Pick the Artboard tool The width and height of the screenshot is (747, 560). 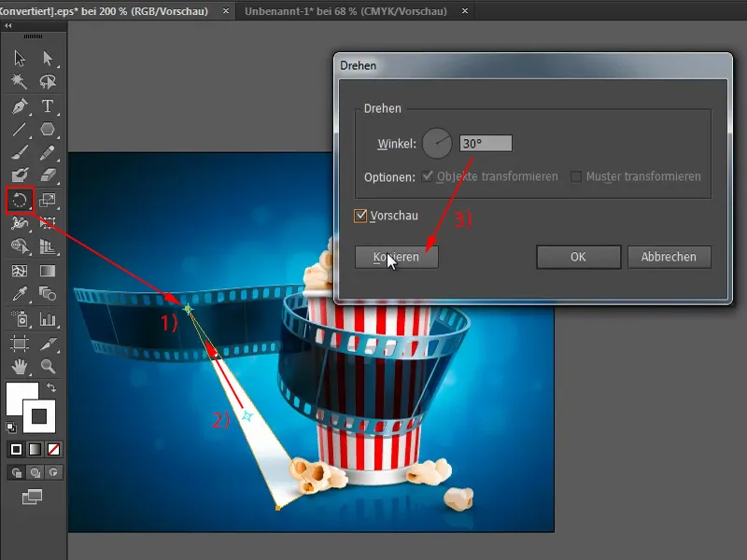20,343
